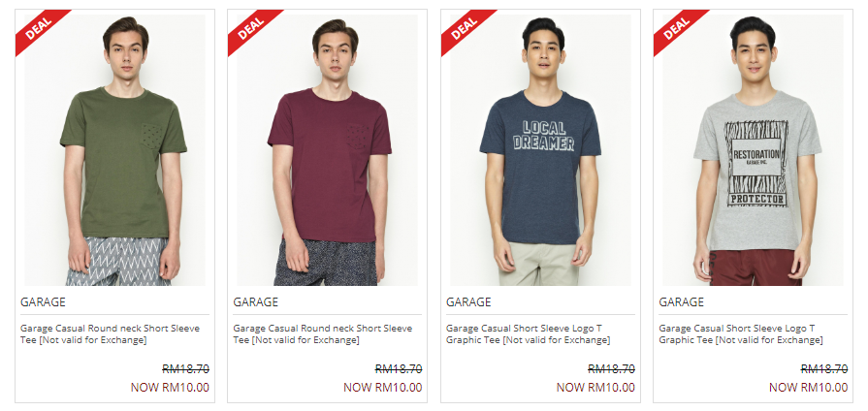Image resolution: width=868 pixels, height=411 pixels.
Task: Click GARAGE brand under green tee
Action: [x=44, y=302]
